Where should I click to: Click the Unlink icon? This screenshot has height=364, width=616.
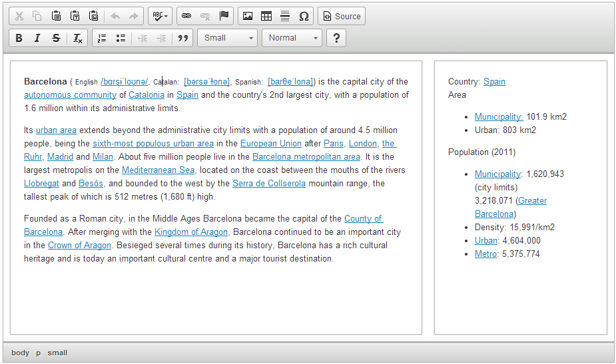click(x=205, y=16)
